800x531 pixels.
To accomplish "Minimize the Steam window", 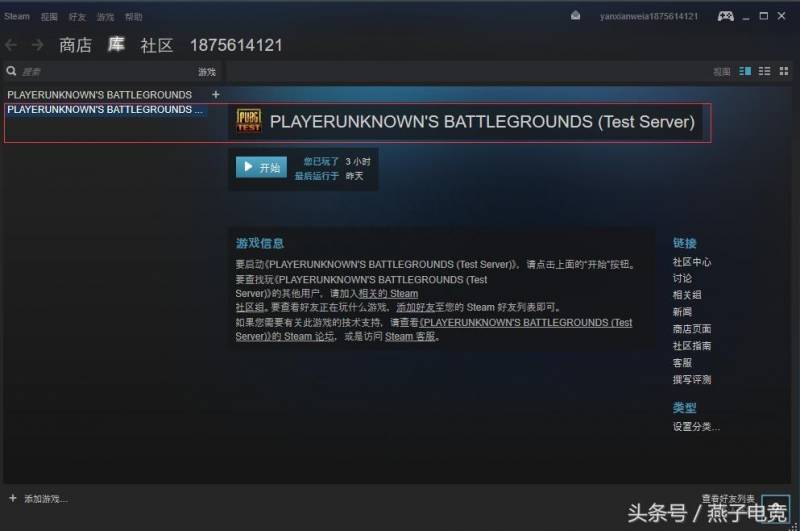I will (x=746, y=17).
